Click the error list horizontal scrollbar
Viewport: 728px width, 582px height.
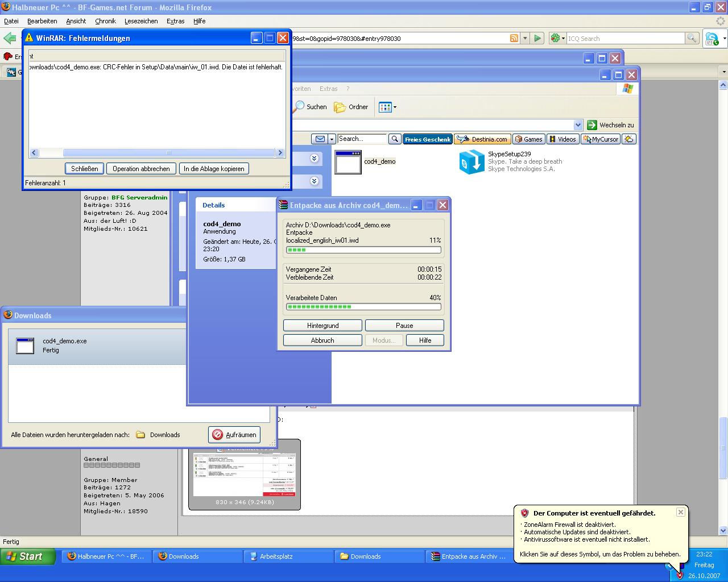pos(168,153)
